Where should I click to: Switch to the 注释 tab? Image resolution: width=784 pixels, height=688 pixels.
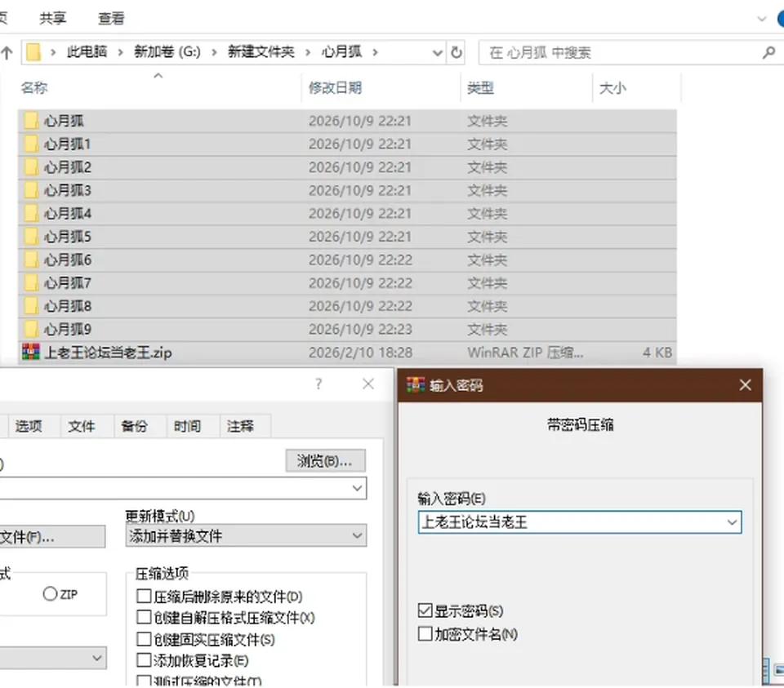tap(240, 426)
